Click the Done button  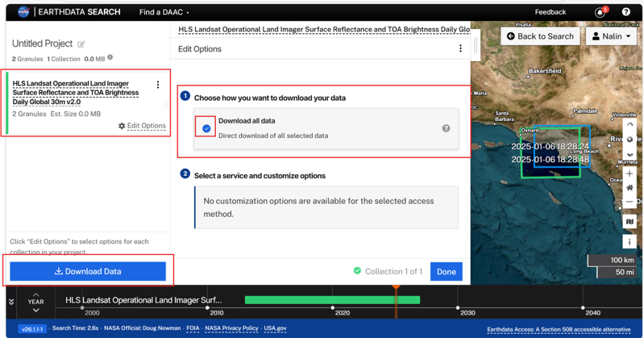[x=446, y=272]
